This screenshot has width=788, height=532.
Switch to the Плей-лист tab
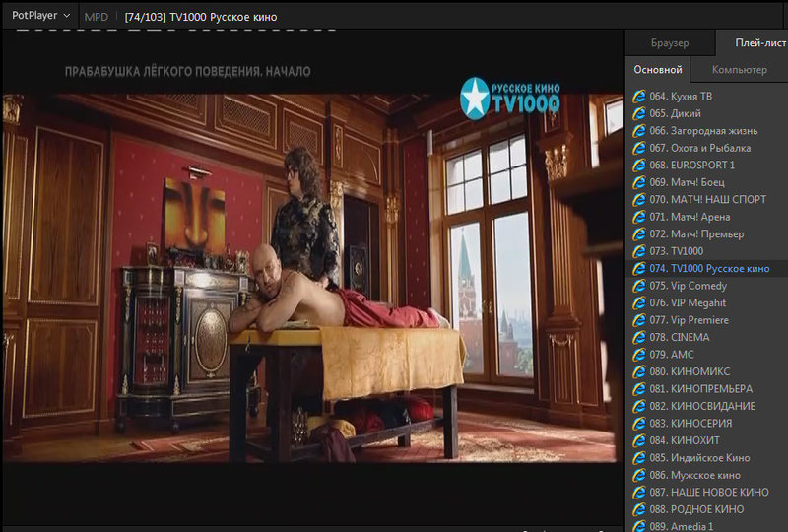tap(754, 43)
